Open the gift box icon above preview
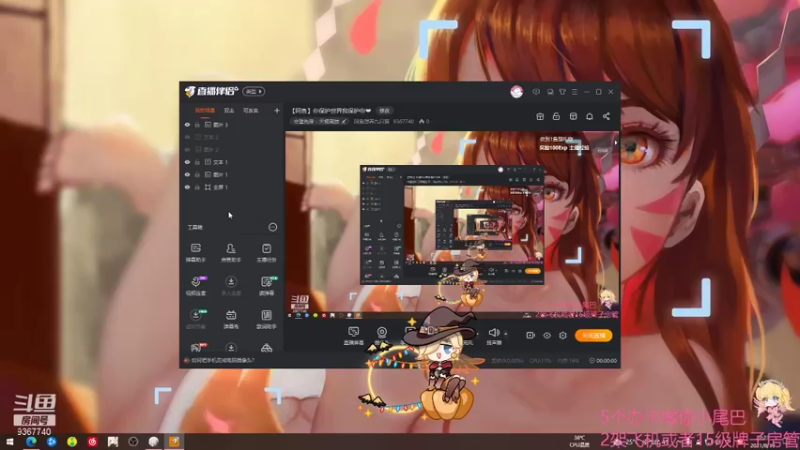 pyautogui.click(x=540, y=116)
